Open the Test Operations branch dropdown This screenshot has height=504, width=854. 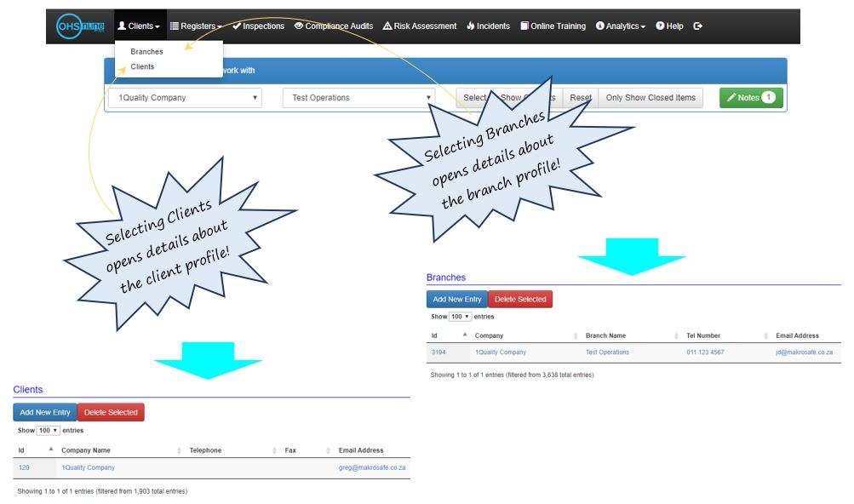pos(358,98)
